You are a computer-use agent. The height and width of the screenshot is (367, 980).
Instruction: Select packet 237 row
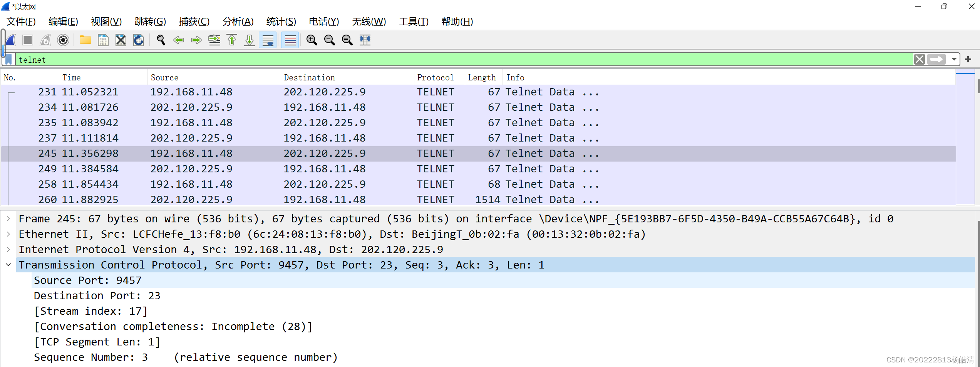pyautogui.click(x=478, y=138)
